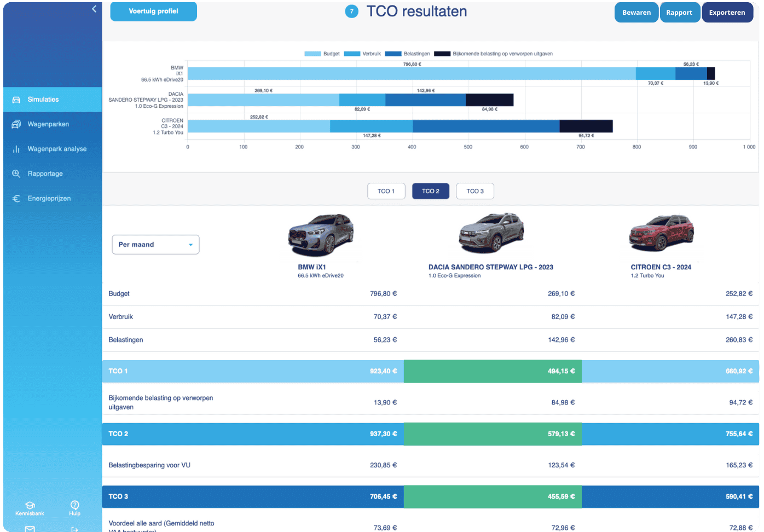Click the Energieprijzen euro icon
764x532 pixels.
pos(16,199)
